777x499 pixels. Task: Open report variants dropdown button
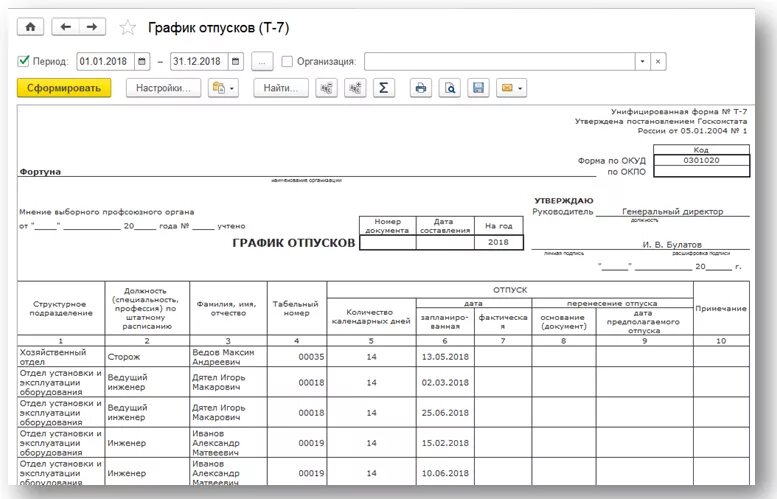coord(223,88)
